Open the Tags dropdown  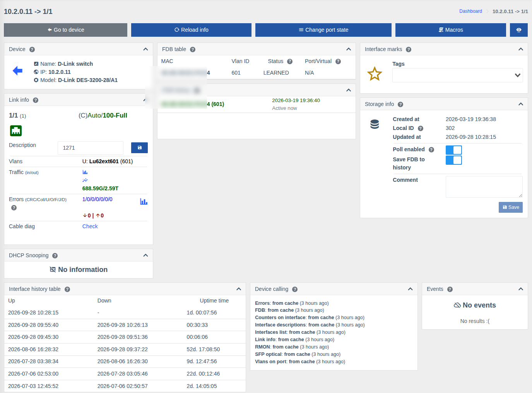[458, 75]
